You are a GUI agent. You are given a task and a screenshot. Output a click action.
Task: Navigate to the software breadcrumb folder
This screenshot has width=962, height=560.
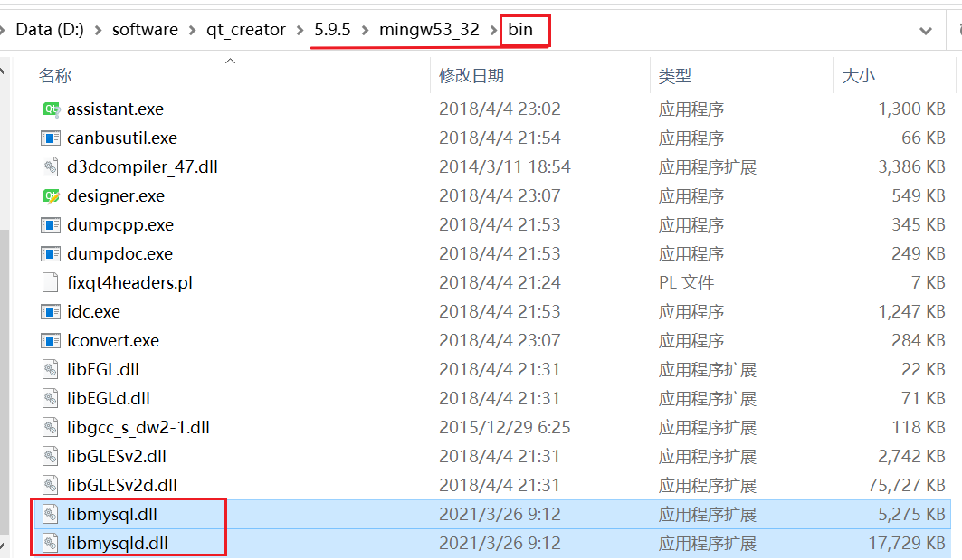(145, 29)
